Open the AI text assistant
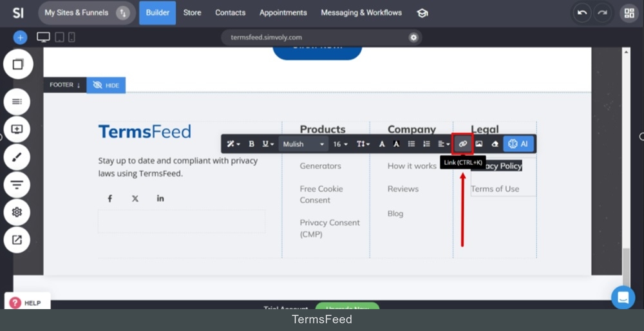 coord(518,144)
